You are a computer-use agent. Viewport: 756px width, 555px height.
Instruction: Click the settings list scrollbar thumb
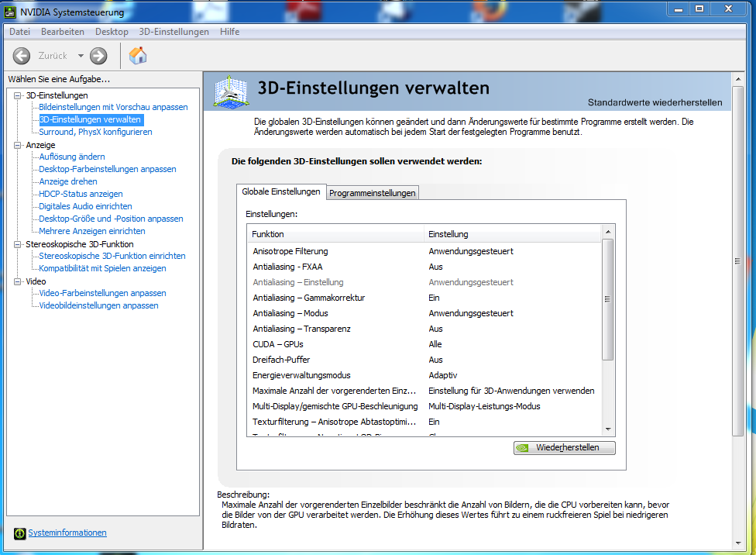click(x=608, y=299)
